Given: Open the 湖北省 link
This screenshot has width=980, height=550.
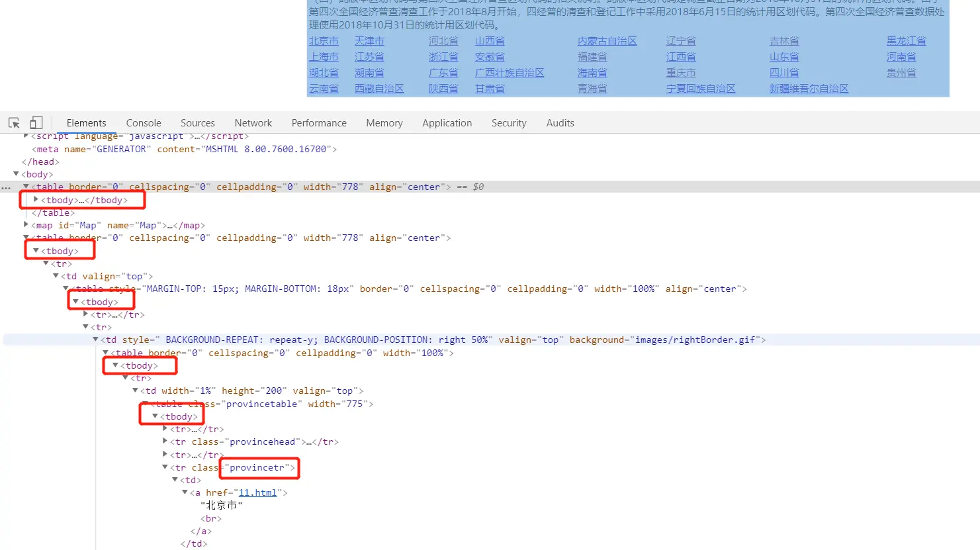Looking at the screenshot, I should 324,73.
